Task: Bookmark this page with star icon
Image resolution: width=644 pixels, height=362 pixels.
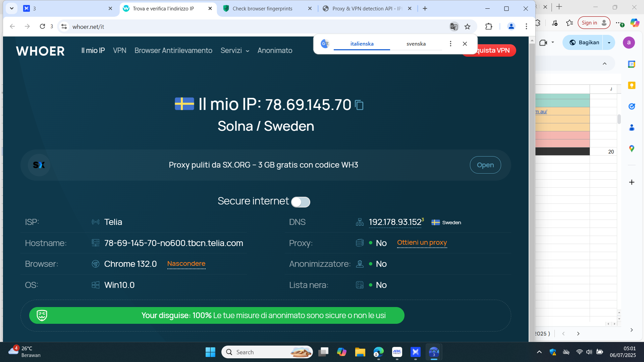Action: (x=468, y=26)
